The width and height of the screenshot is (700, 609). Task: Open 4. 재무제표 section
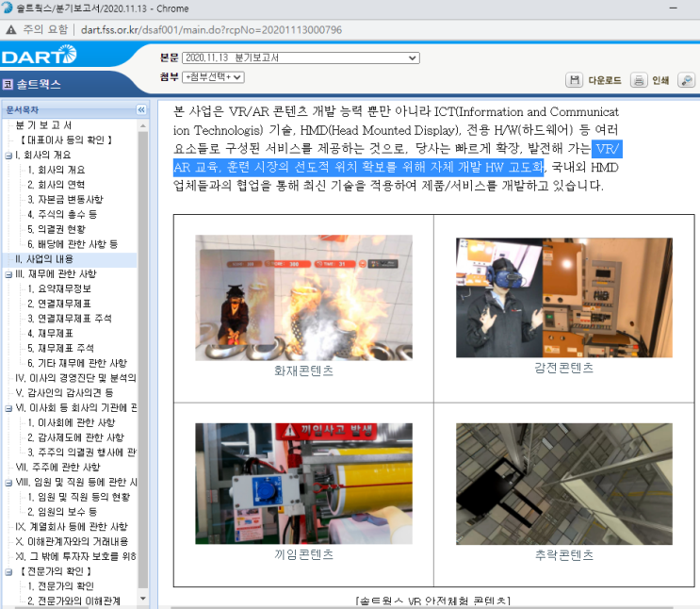click(x=51, y=334)
